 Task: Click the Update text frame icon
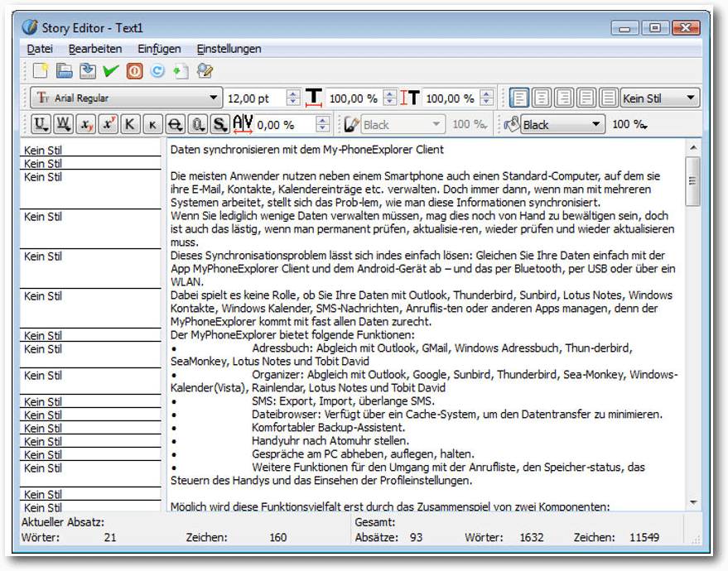181,70
